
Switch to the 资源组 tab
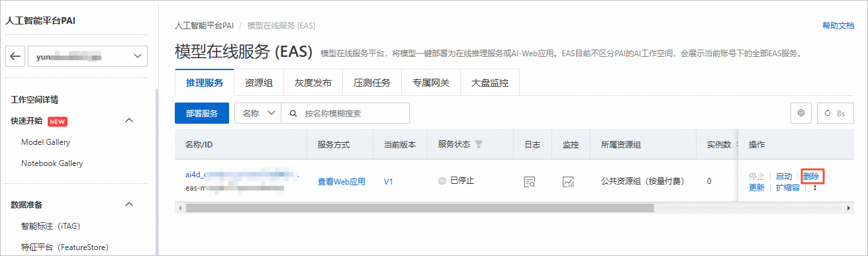point(259,83)
